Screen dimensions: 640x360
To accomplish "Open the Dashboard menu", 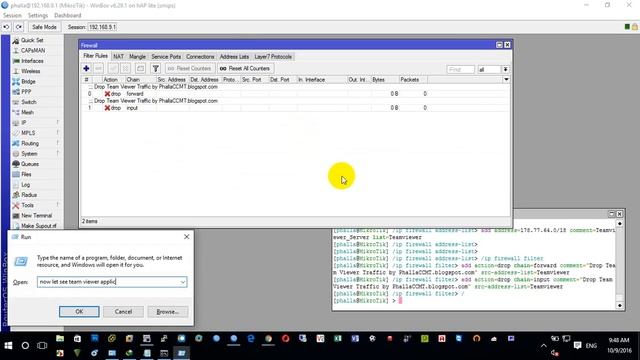I will click(x=68, y=15).
